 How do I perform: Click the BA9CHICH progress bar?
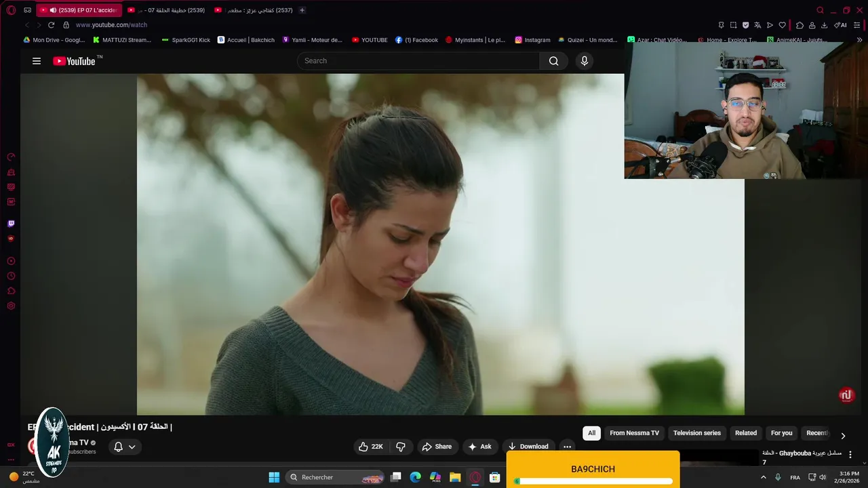tap(593, 481)
